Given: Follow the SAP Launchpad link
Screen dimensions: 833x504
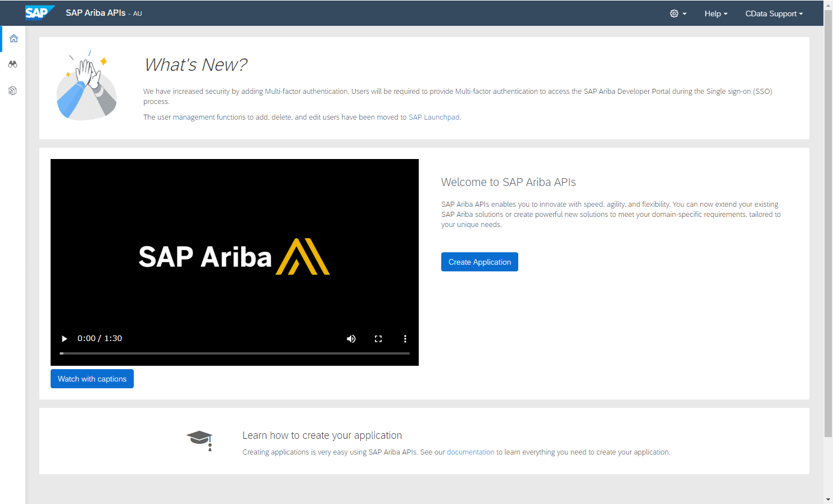Looking at the screenshot, I should pos(434,117).
